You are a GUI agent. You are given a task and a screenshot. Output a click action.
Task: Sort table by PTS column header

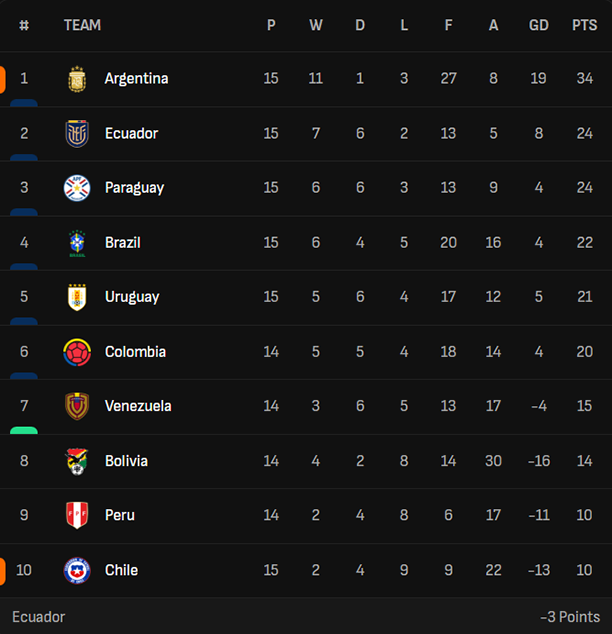[583, 25]
